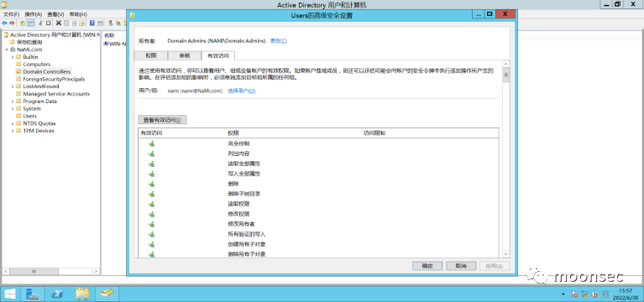The image size is (644, 302).
Task: Click the Windows Start button
Action: pos(10,294)
